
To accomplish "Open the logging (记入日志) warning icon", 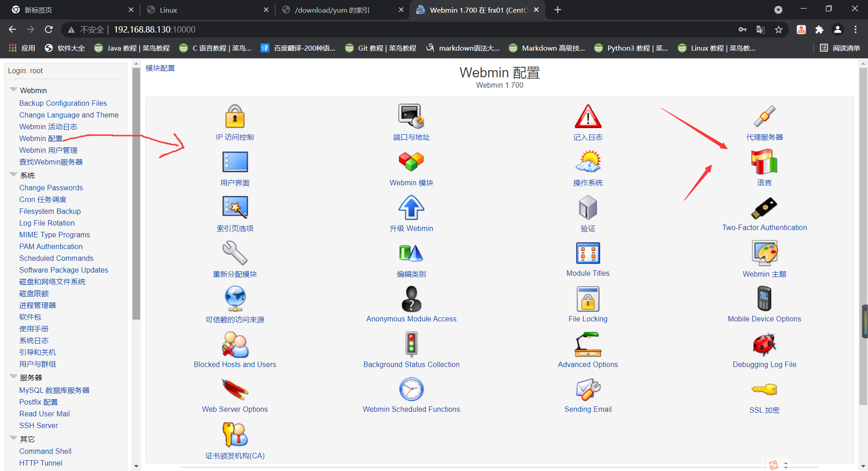I will (x=588, y=117).
